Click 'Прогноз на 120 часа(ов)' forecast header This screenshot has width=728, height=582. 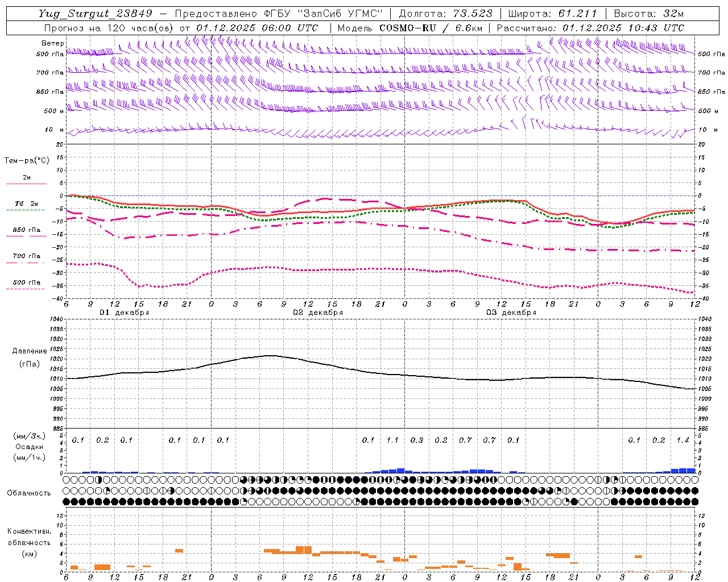109,28
